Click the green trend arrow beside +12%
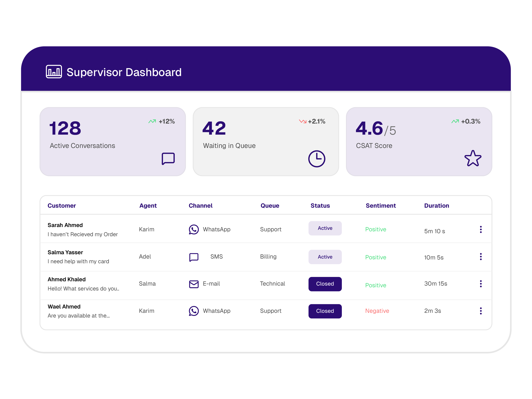 pyautogui.click(x=152, y=121)
